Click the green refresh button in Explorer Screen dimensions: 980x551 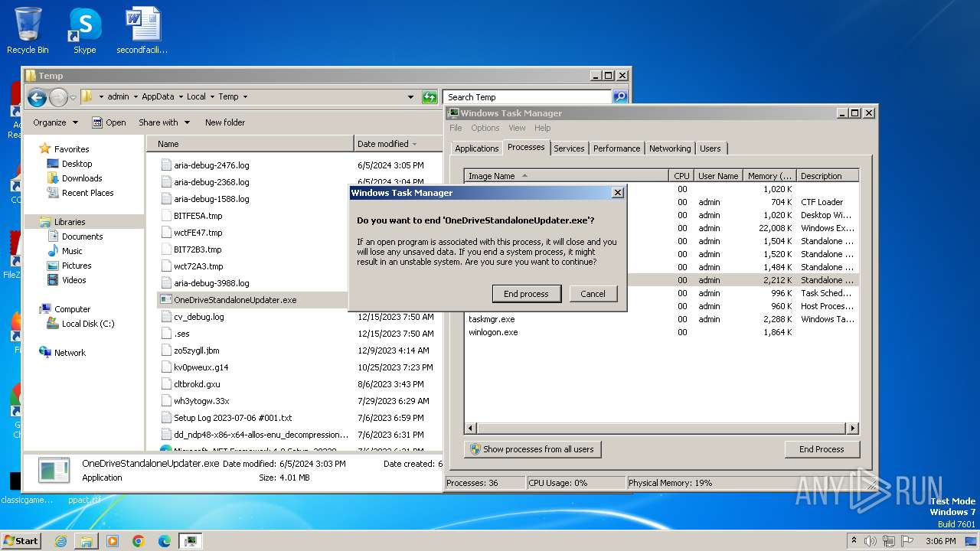pos(430,97)
